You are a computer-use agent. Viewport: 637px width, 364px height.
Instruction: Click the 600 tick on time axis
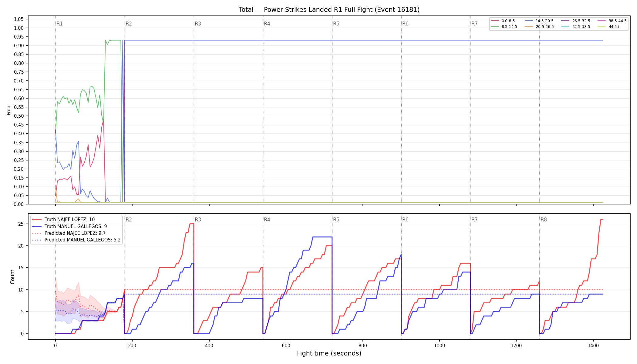286,345
